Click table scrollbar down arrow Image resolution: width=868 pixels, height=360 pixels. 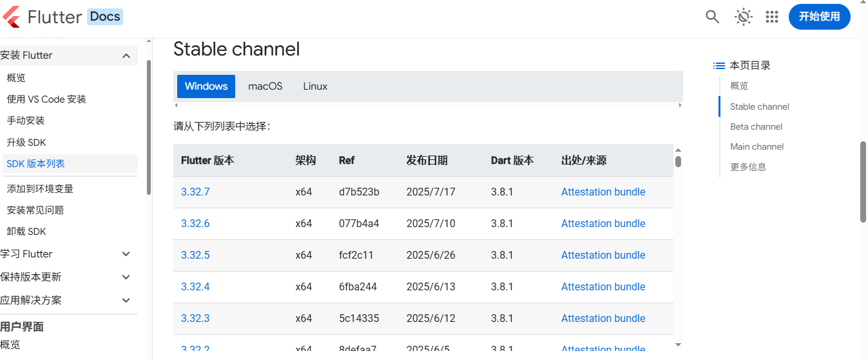[x=678, y=345]
